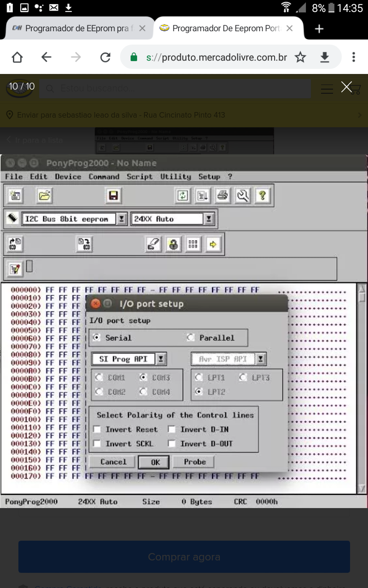The height and width of the screenshot is (588, 368).
Task: Open the SI Prog API dropdown
Action: coord(161,359)
